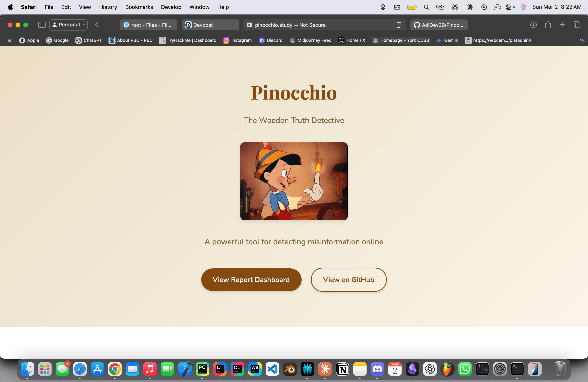The width and height of the screenshot is (588, 382).
Task: Open the TryHackMe Dashboard bookmark
Action: (x=188, y=40)
